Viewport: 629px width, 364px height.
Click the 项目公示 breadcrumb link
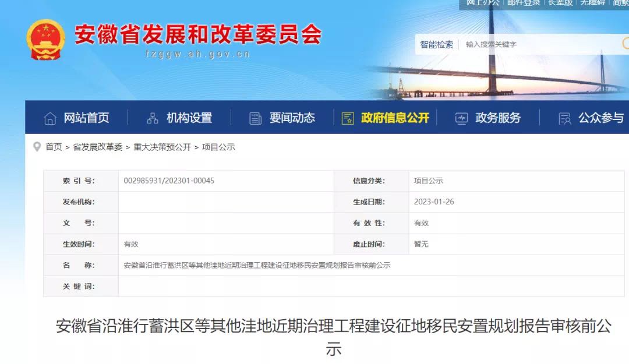pos(218,147)
